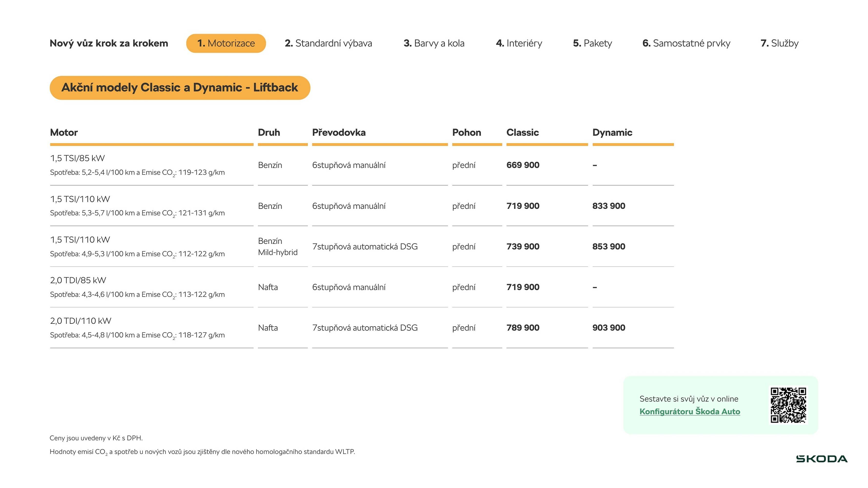Click the 903 900 Dynamic price

coord(609,328)
